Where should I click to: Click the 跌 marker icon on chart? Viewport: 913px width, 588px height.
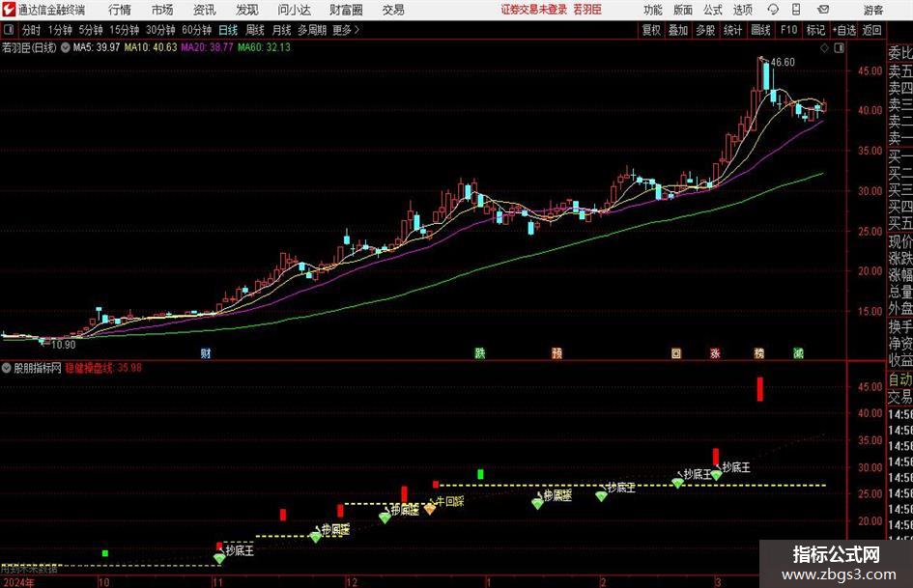tap(480, 353)
